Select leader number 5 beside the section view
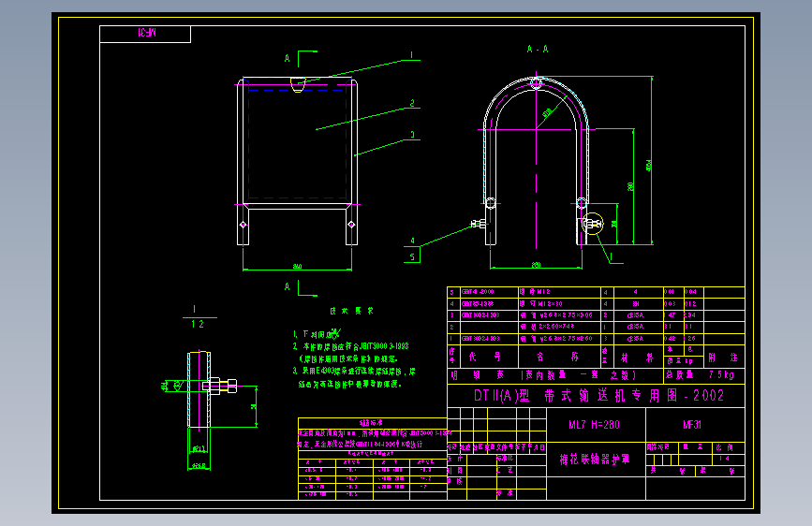Image resolution: width=812 pixels, height=526 pixels. (412, 256)
